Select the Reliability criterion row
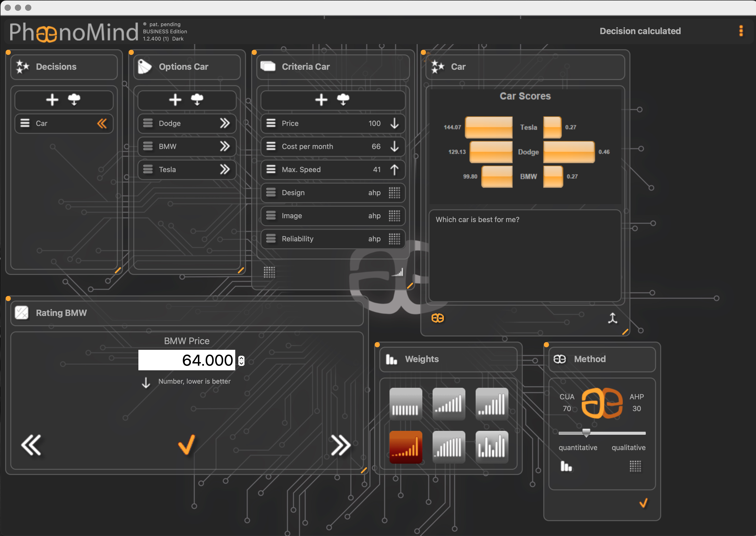This screenshot has height=536, width=756. (333, 239)
